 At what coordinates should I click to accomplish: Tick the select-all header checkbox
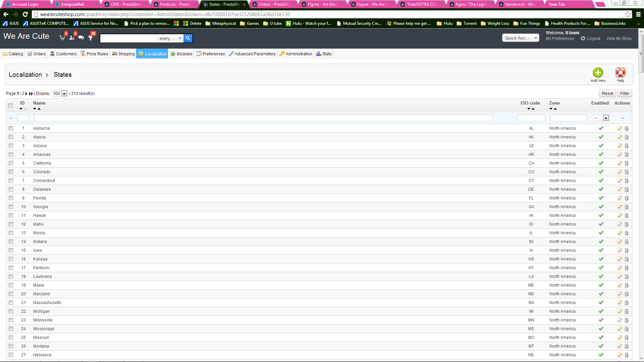11,105
